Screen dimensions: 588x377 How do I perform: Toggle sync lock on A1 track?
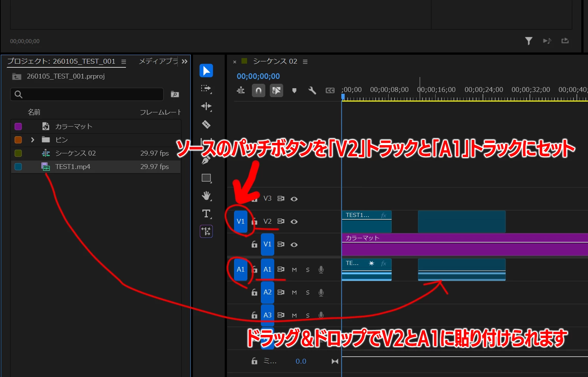pyautogui.click(x=281, y=269)
